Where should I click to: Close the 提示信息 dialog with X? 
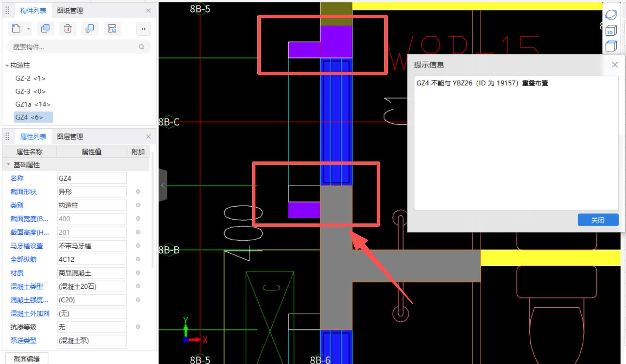coord(615,65)
